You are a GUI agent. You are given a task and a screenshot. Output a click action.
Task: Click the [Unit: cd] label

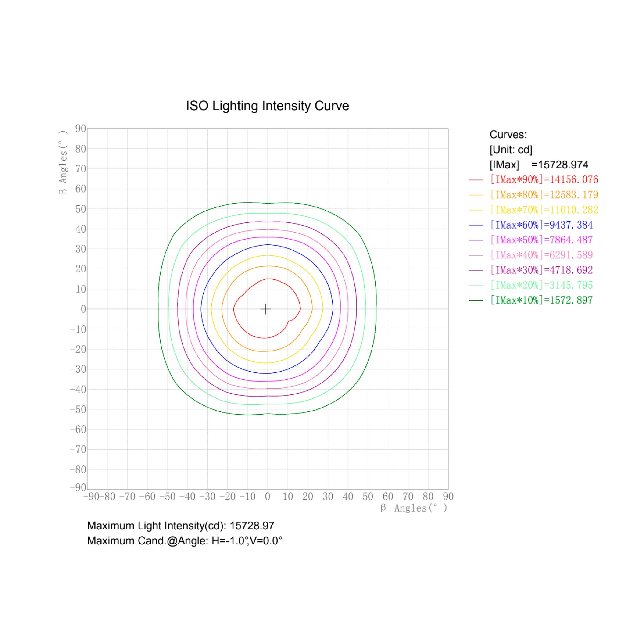click(x=511, y=150)
